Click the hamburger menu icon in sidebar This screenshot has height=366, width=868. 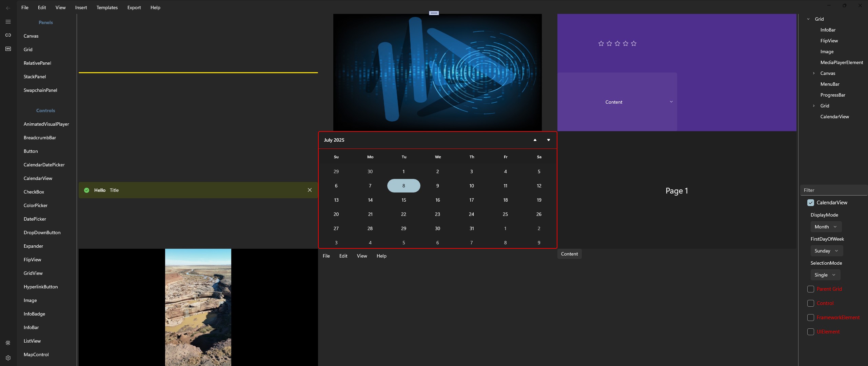(x=8, y=22)
